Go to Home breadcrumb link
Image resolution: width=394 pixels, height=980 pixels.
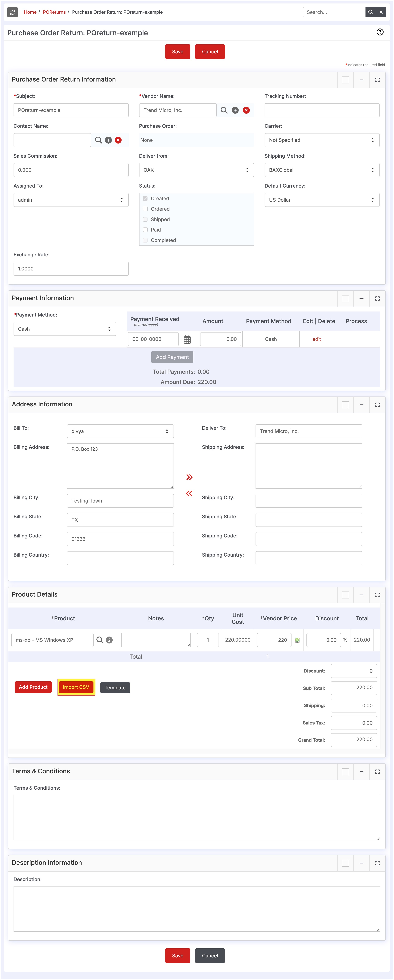tap(30, 12)
